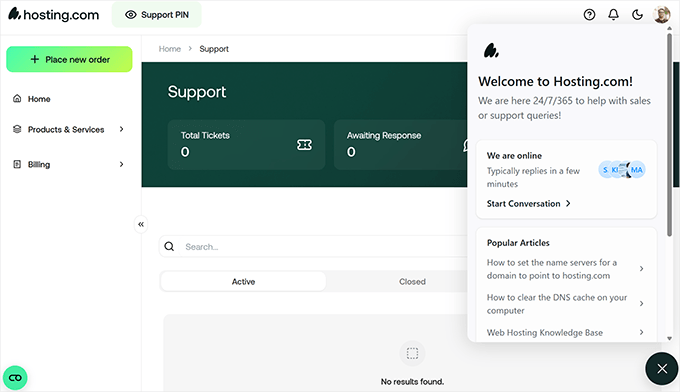
Task: Click the No results found text
Action: 412,382
